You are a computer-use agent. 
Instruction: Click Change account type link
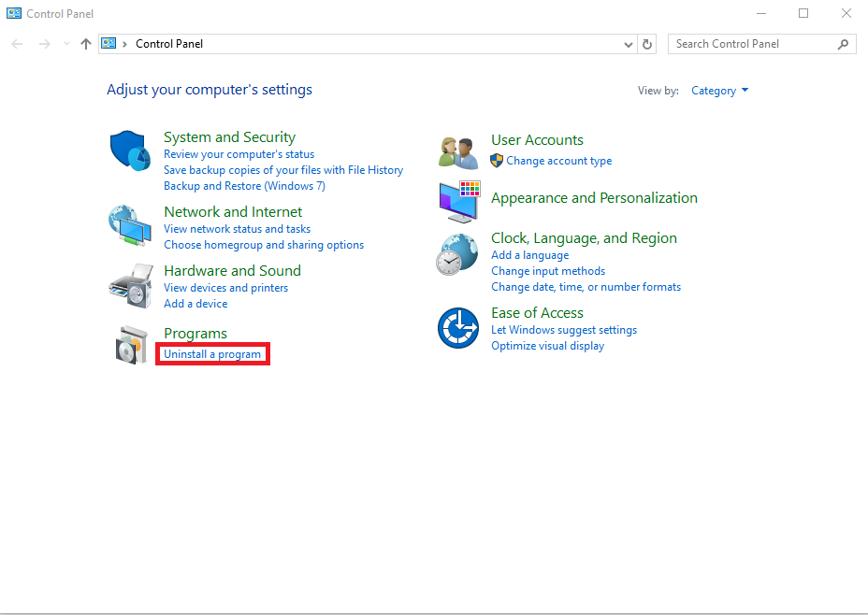(559, 161)
